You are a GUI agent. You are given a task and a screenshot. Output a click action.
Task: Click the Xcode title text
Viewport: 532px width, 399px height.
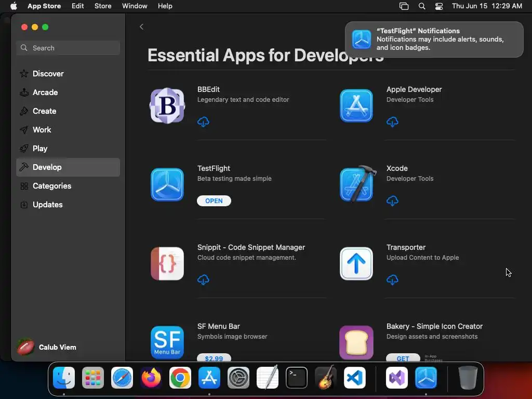[397, 168]
